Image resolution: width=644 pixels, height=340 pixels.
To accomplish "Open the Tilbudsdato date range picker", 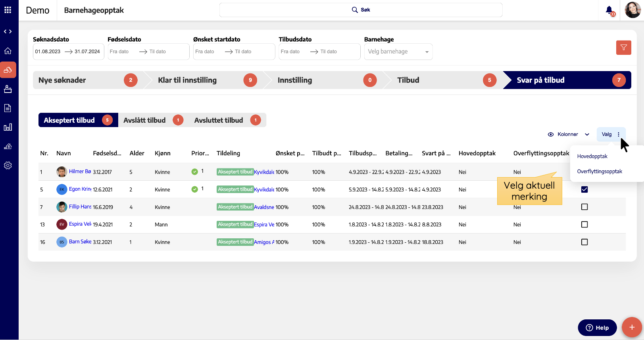I will click(319, 52).
